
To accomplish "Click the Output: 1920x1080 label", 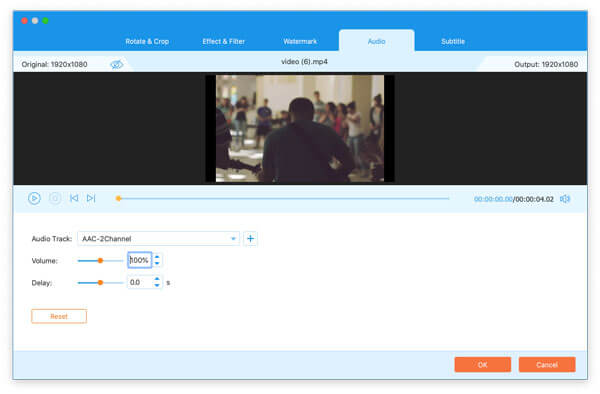I will 546,64.
